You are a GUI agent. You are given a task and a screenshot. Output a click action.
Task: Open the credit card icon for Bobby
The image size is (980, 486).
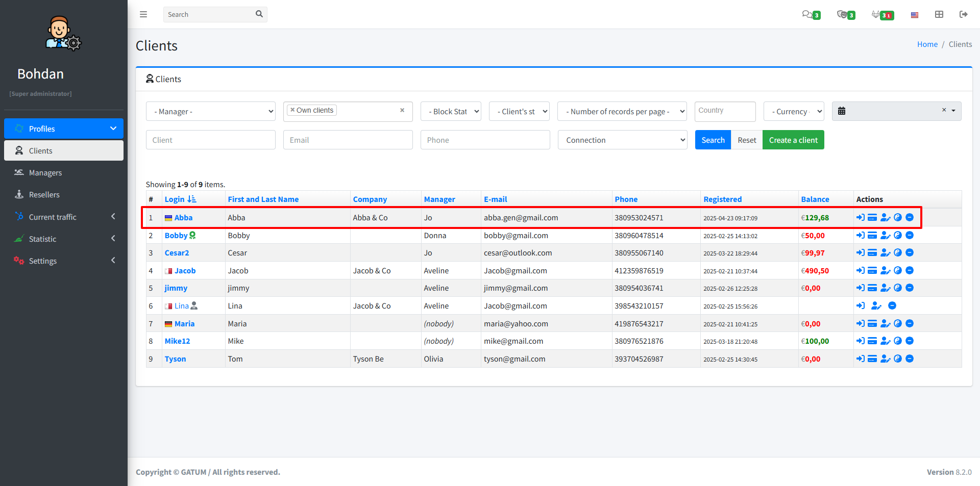(x=872, y=236)
